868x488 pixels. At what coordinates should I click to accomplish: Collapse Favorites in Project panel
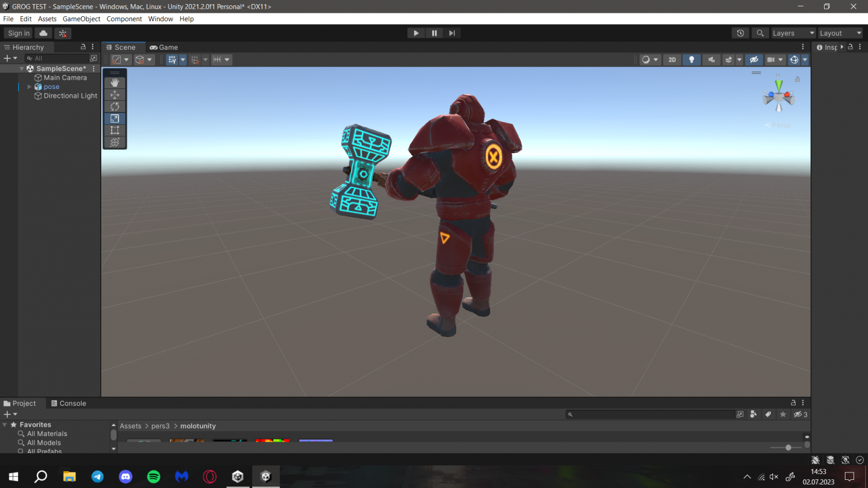click(x=5, y=424)
